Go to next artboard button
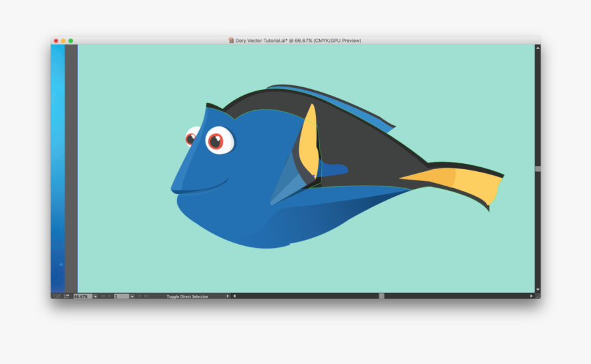 click(139, 296)
